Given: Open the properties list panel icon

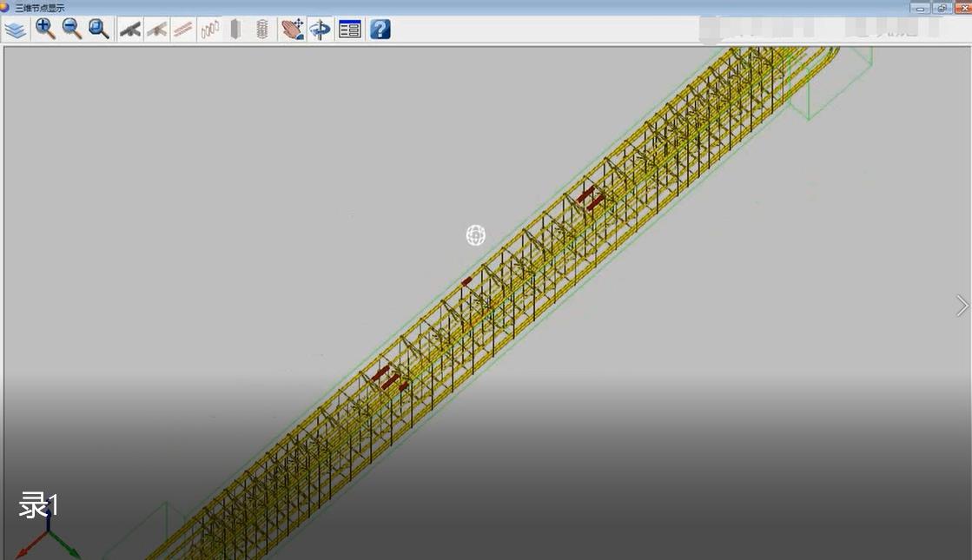Looking at the screenshot, I should 350,30.
